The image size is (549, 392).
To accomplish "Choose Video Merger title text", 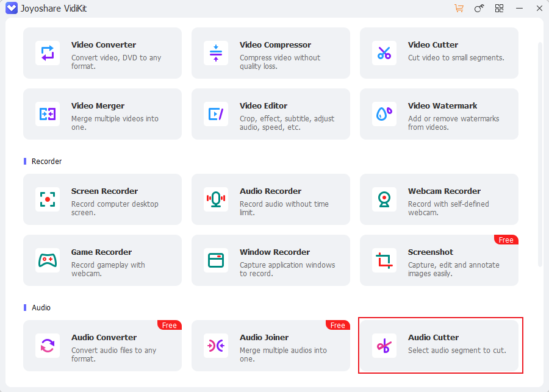I will click(x=98, y=105).
